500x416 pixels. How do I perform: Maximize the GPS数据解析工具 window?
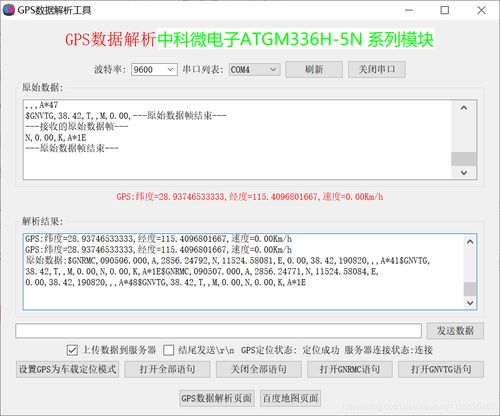click(x=445, y=10)
